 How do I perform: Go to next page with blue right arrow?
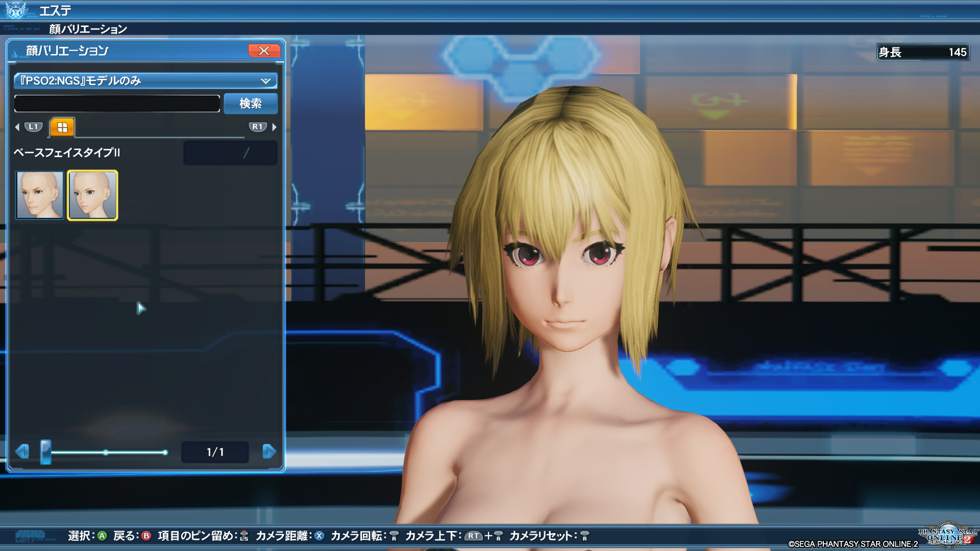269,452
